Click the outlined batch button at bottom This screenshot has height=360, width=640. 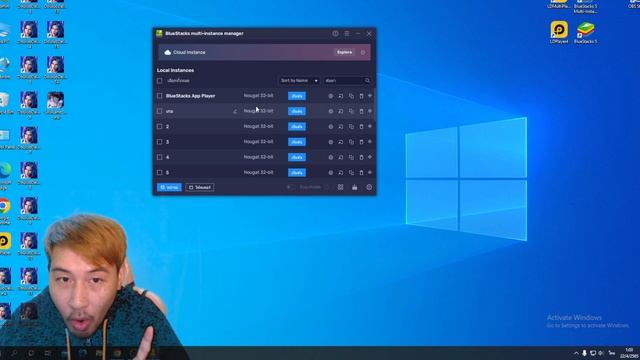click(200, 187)
